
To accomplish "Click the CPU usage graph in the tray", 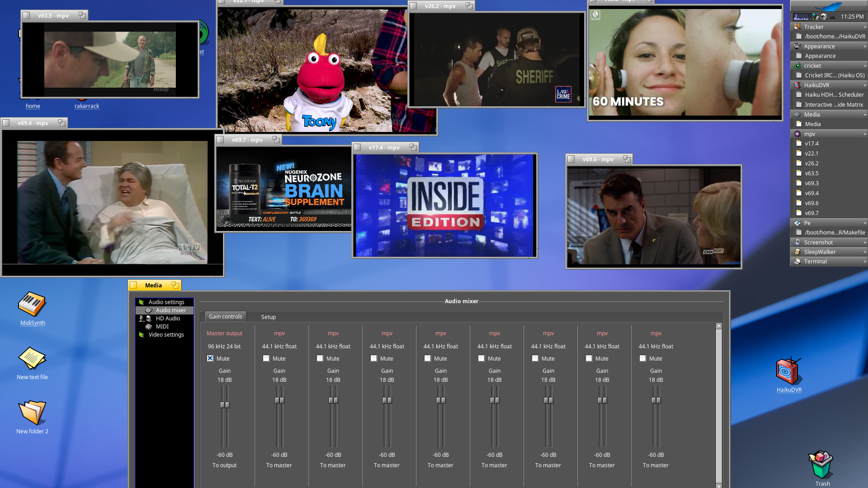I will (801, 17).
